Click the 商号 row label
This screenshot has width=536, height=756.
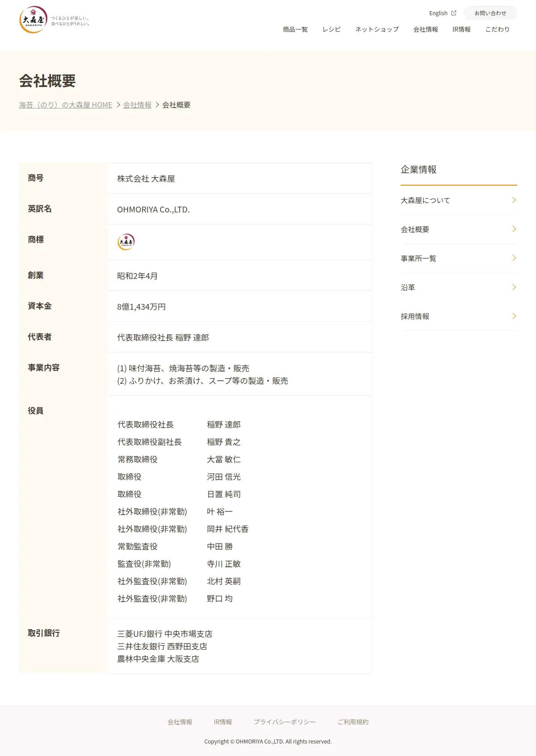36,178
